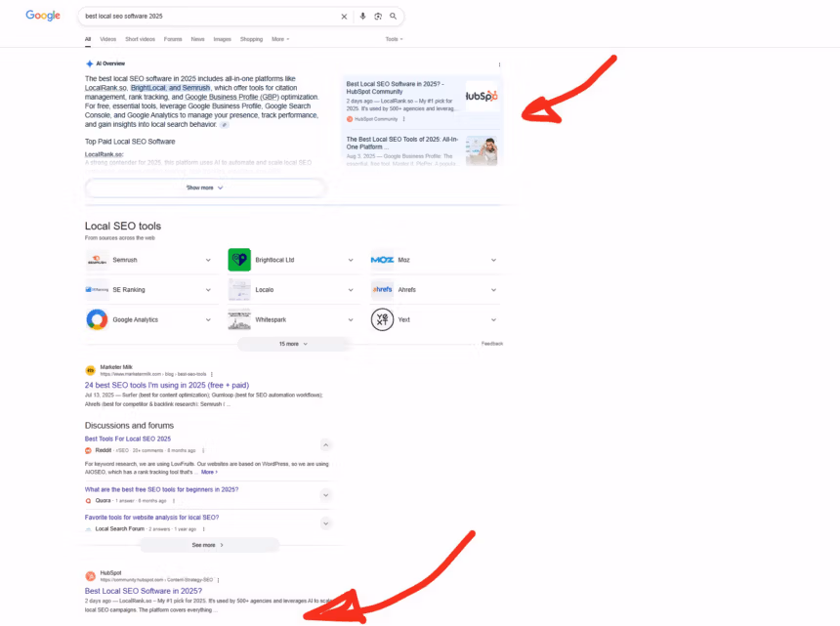Open the More search filters dropdown
The height and width of the screenshot is (626, 840).
[x=280, y=39]
